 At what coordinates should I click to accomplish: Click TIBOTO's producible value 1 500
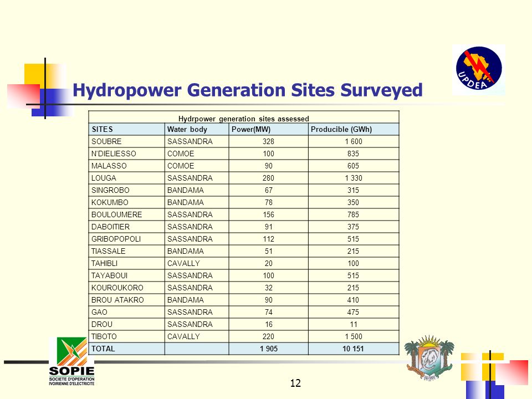(x=354, y=337)
